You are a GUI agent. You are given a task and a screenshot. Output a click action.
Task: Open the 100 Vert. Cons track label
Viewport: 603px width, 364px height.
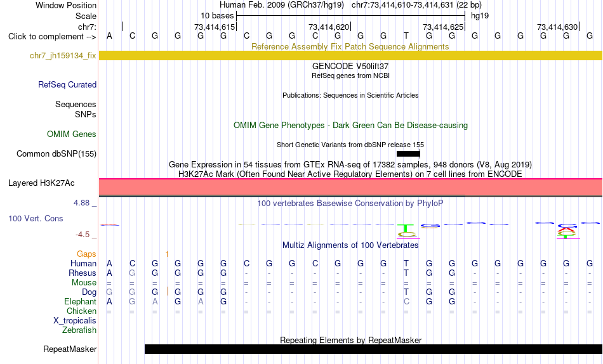pos(36,218)
